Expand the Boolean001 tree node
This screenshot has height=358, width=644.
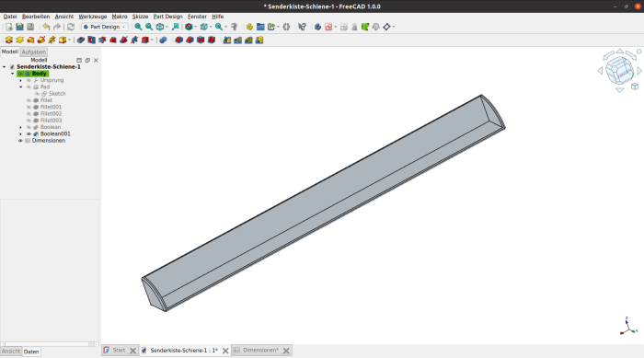[21, 134]
